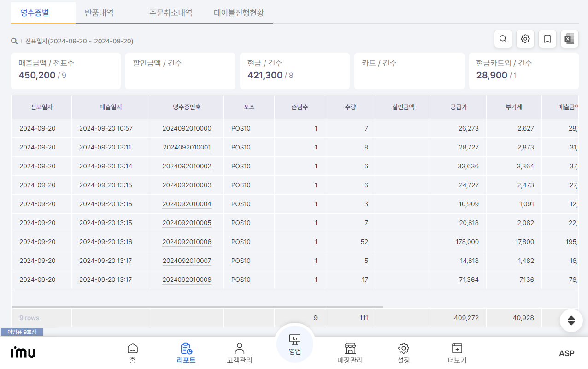Switch to the 영수증별 tab
The image size is (588, 369).
pyautogui.click(x=43, y=13)
